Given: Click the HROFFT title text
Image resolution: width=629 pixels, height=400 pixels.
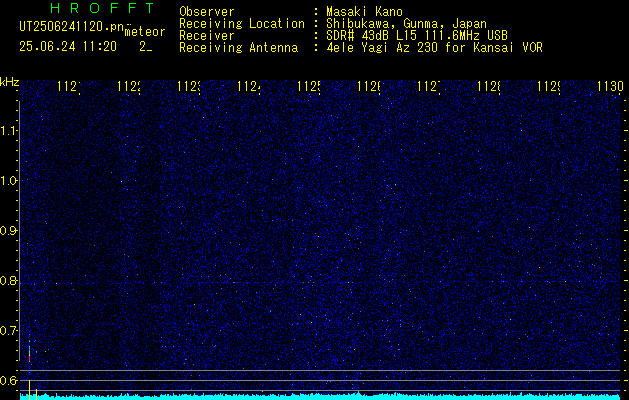Looking at the screenshot, I should (x=102, y=8).
